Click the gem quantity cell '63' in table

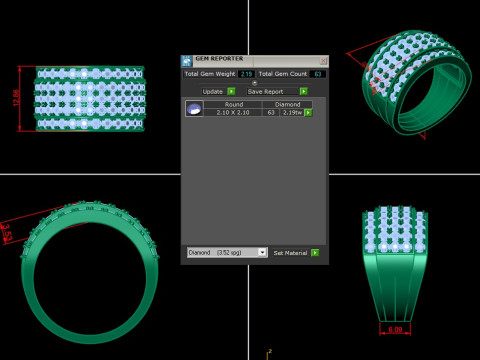point(271,113)
